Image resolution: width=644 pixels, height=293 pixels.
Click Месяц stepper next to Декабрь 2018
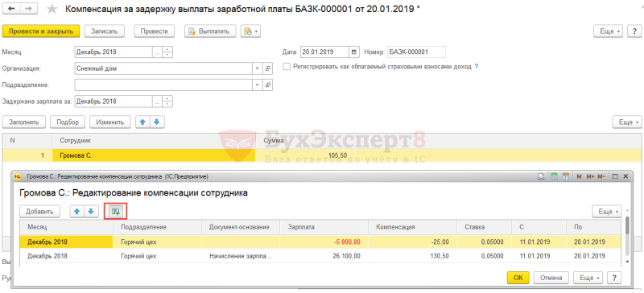click(167, 52)
